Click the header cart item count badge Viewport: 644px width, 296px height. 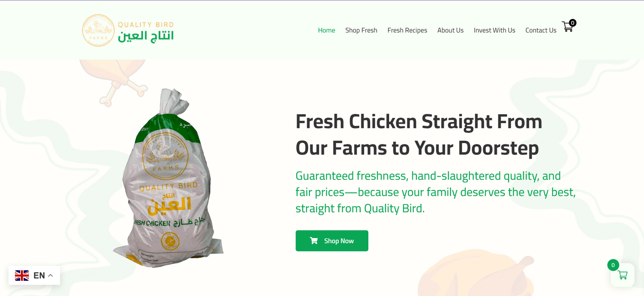[573, 23]
